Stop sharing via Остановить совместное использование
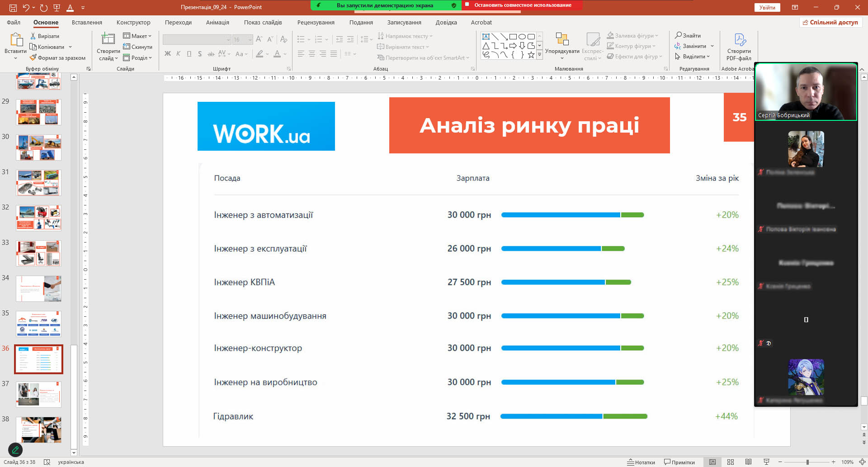Screen dimensions: 868x467 point(522,5)
